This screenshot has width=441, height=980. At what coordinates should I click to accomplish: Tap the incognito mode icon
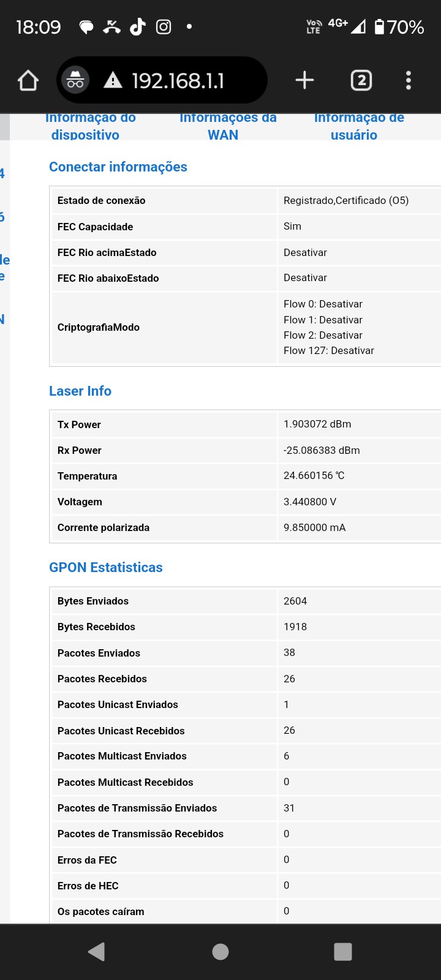tap(75, 80)
